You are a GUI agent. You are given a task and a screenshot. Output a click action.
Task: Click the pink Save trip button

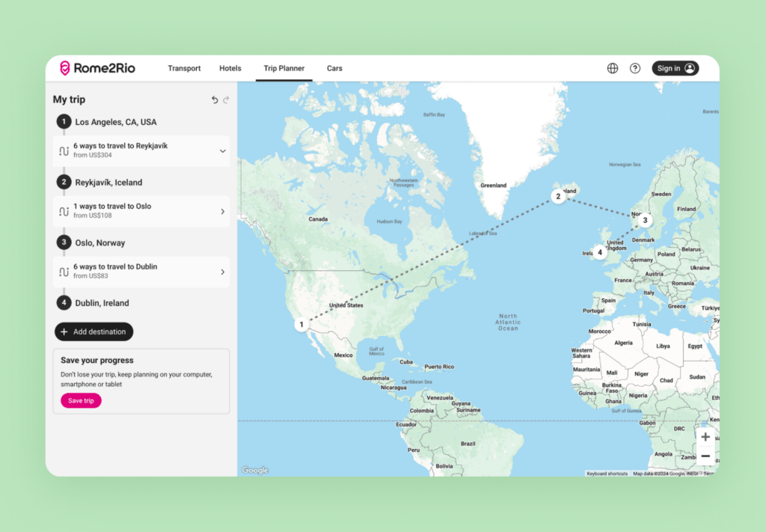(81, 400)
